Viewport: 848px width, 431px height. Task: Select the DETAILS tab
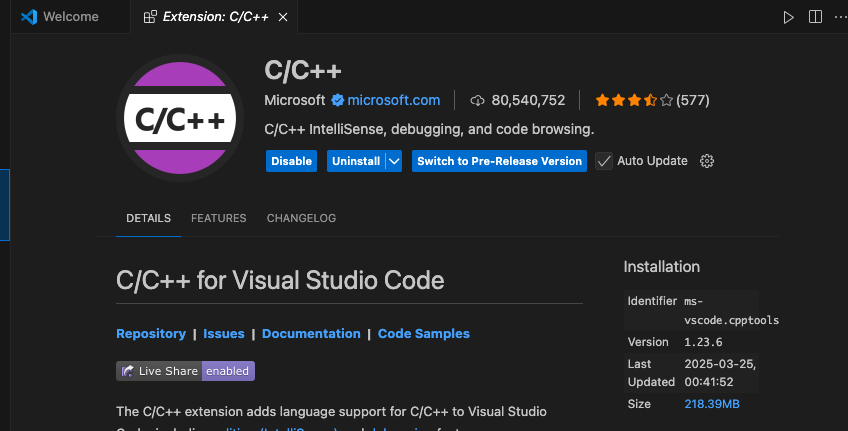pos(148,218)
